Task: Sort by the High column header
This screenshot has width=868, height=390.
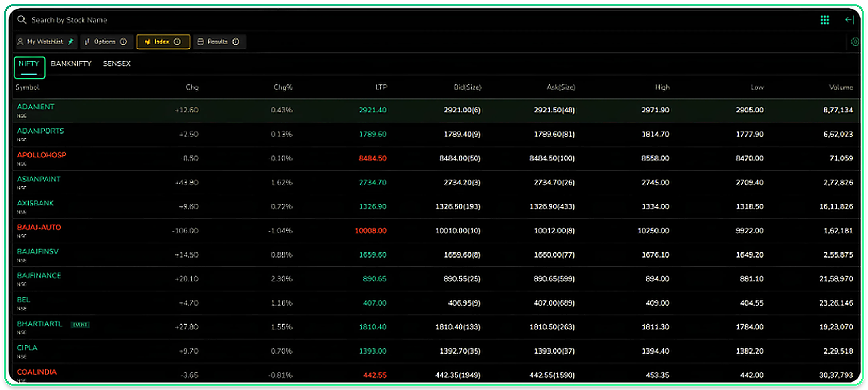Action: [x=662, y=87]
